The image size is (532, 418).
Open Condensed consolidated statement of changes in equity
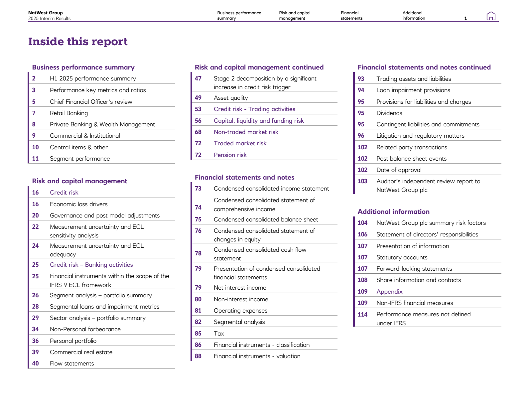coord(264,235)
